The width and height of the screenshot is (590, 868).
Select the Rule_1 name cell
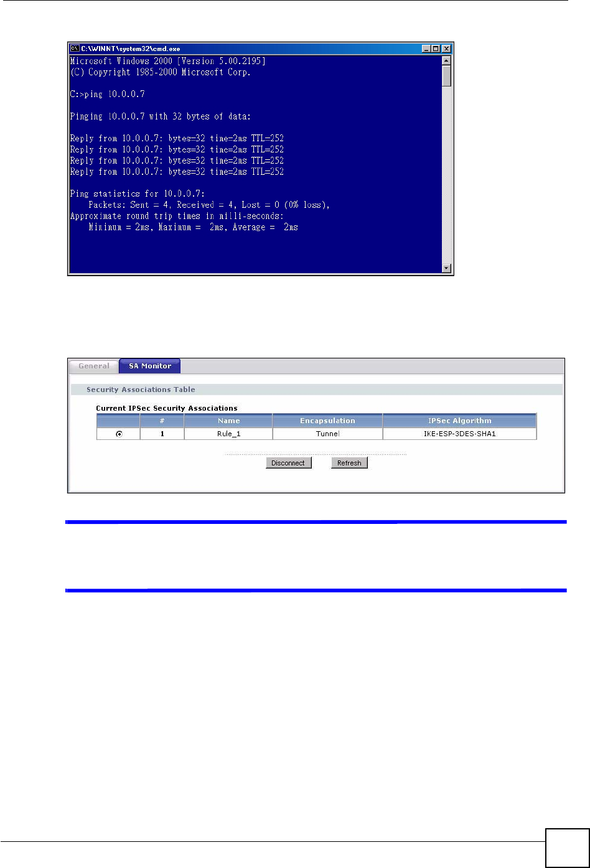228,434
